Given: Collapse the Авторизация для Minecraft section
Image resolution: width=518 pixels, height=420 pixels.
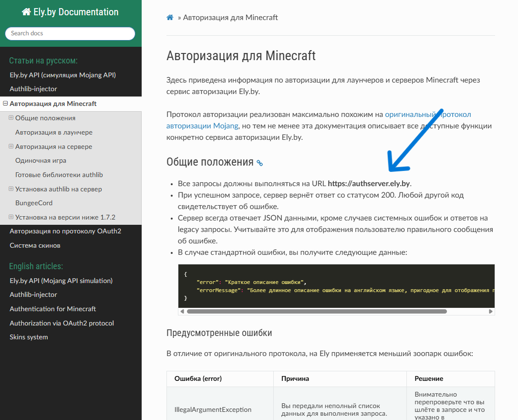Looking at the screenshot, I should (5, 104).
